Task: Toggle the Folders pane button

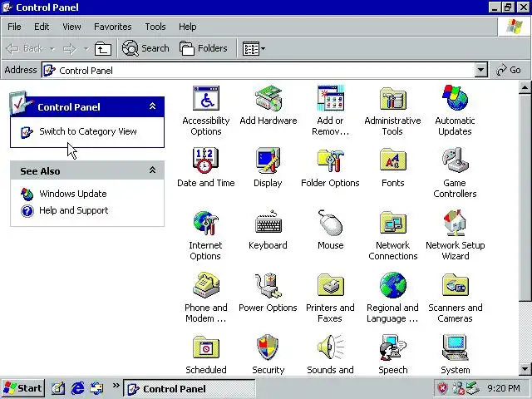Action: tap(203, 48)
